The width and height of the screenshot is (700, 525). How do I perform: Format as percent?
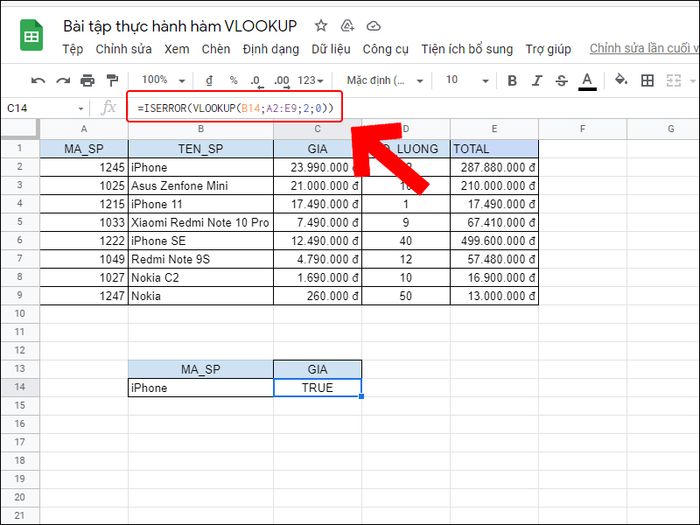pyautogui.click(x=233, y=80)
